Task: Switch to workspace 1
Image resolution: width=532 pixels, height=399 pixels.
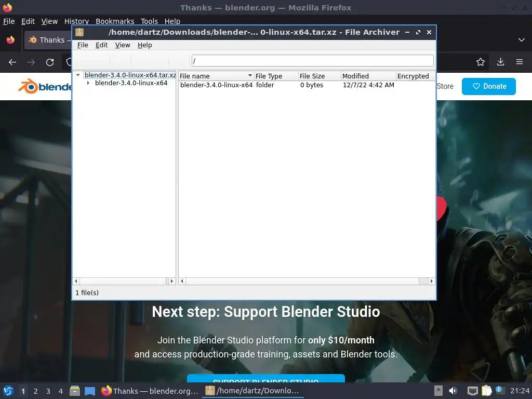Action: [23, 391]
